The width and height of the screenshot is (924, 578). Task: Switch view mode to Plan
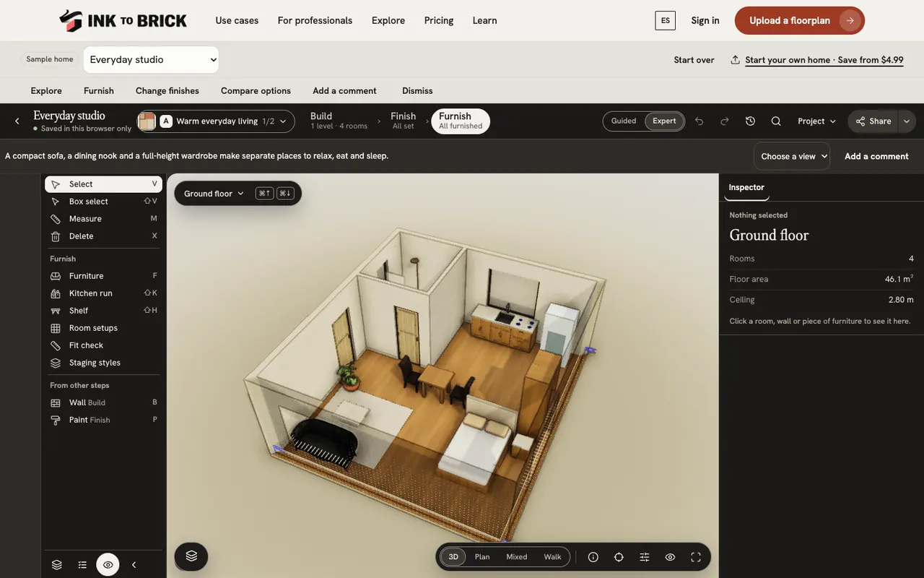tap(482, 557)
